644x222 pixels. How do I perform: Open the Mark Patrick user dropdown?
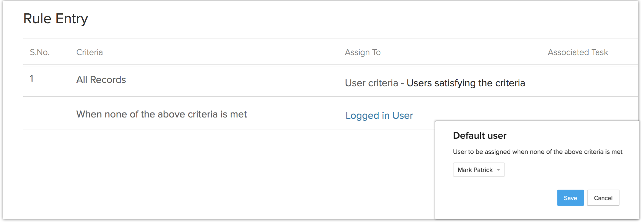pos(478,170)
